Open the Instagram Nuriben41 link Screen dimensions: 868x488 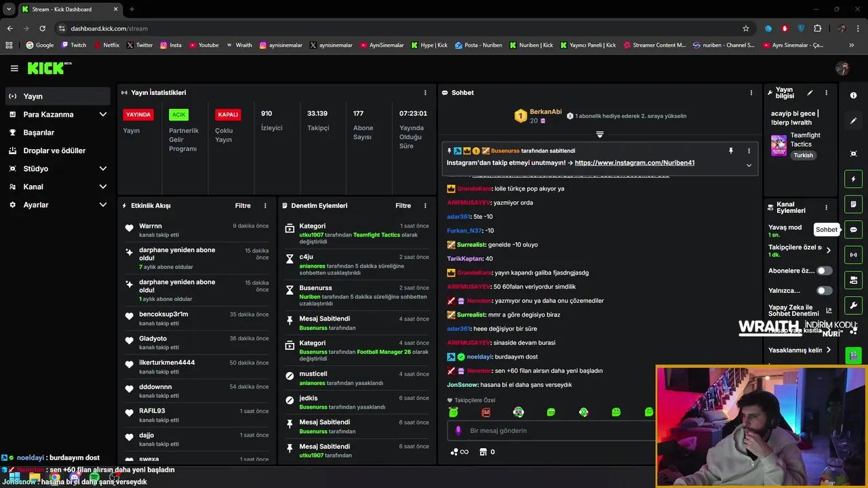[x=634, y=163]
